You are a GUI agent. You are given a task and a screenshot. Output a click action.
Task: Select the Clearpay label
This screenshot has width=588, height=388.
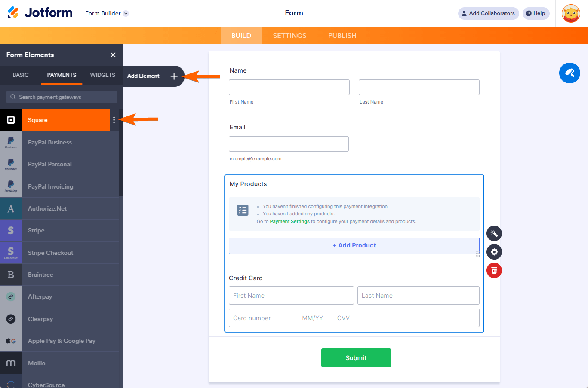point(40,319)
